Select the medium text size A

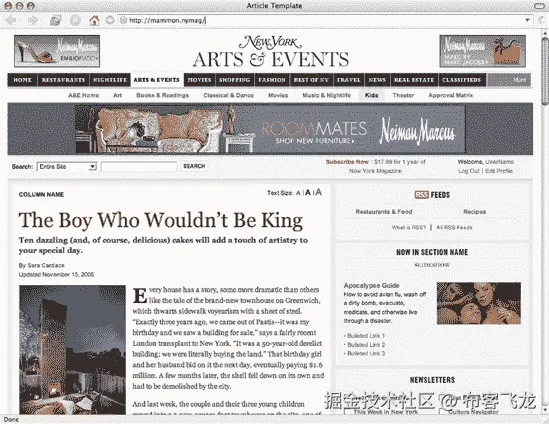coord(307,193)
